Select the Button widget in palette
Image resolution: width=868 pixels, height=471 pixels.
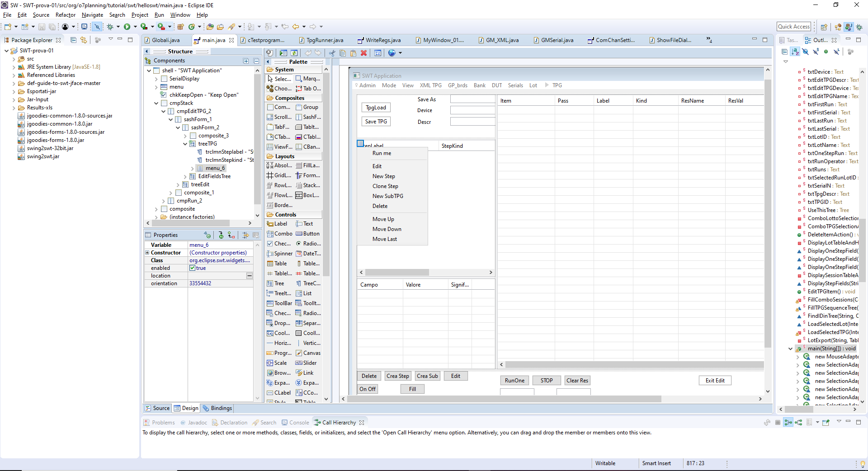(308, 234)
